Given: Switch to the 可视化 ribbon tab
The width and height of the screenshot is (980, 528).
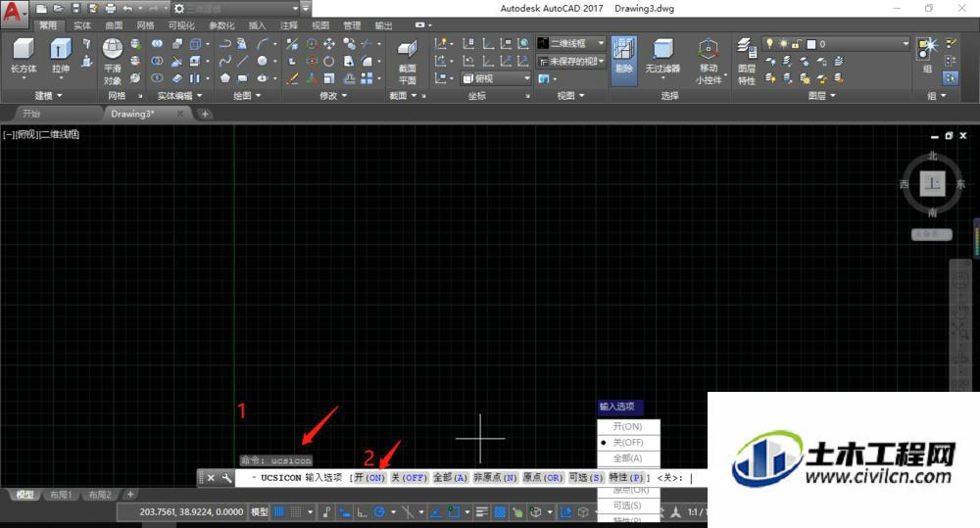Looking at the screenshot, I should pos(181,25).
